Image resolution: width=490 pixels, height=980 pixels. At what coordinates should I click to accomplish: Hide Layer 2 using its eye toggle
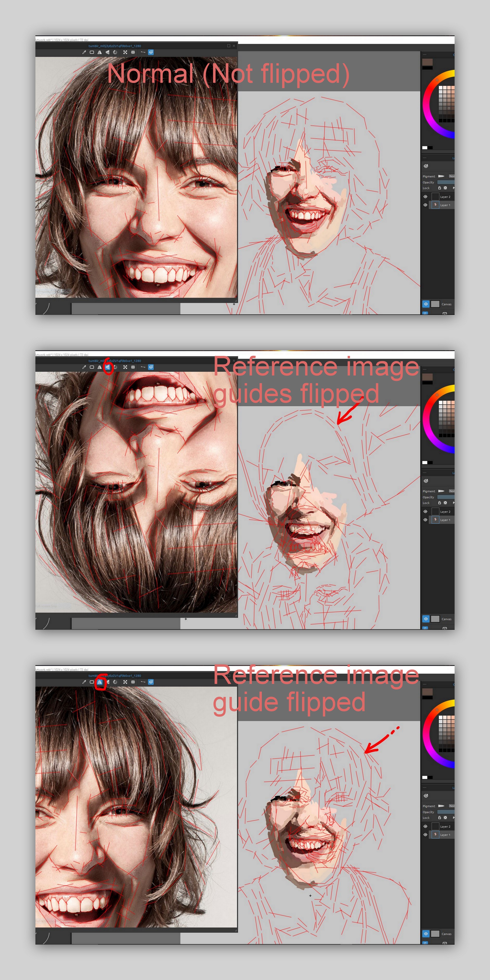pyautogui.click(x=425, y=197)
